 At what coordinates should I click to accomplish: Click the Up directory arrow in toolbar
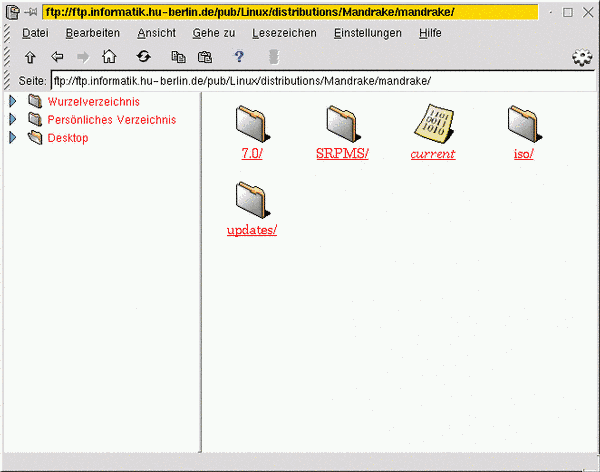pyautogui.click(x=30, y=58)
